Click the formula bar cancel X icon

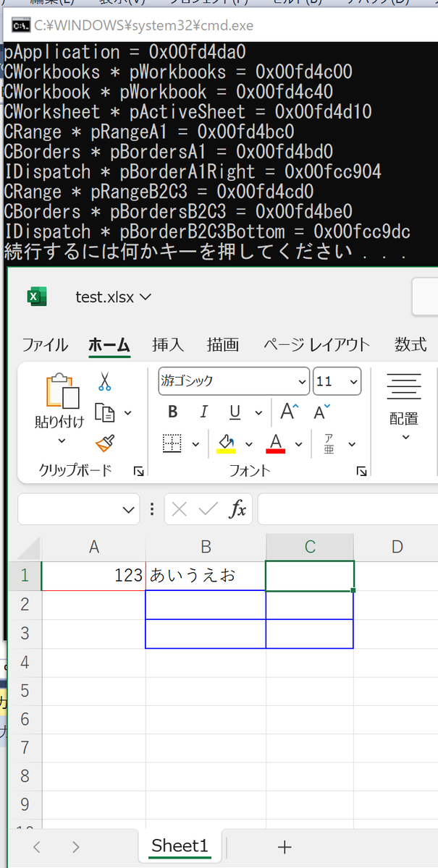point(180,509)
